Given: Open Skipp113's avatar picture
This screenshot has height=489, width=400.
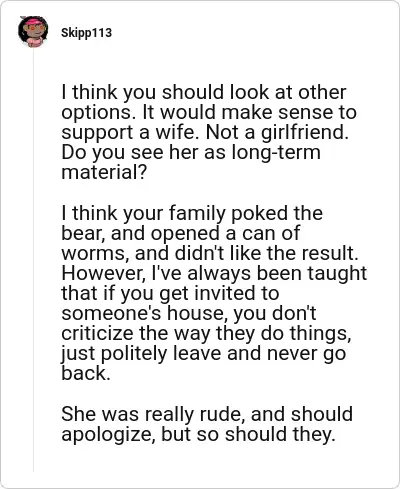Looking at the screenshot, I should click(x=33, y=32).
